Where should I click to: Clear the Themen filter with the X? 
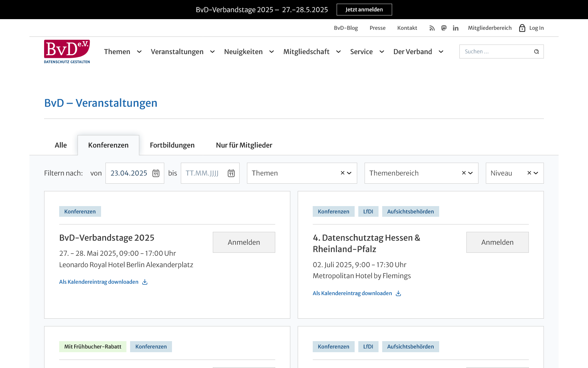[343, 173]
